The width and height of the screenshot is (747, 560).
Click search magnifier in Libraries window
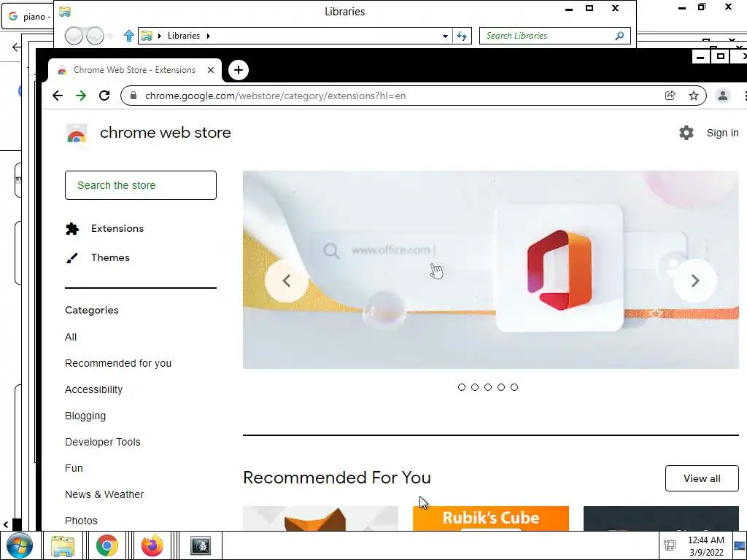(619, 36)
